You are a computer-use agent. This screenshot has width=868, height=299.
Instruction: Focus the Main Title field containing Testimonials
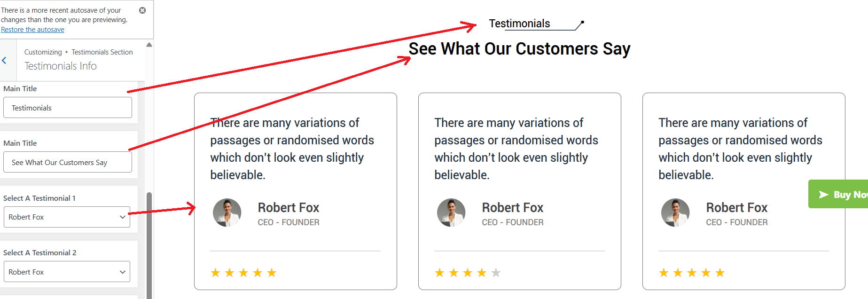point(67,108)
